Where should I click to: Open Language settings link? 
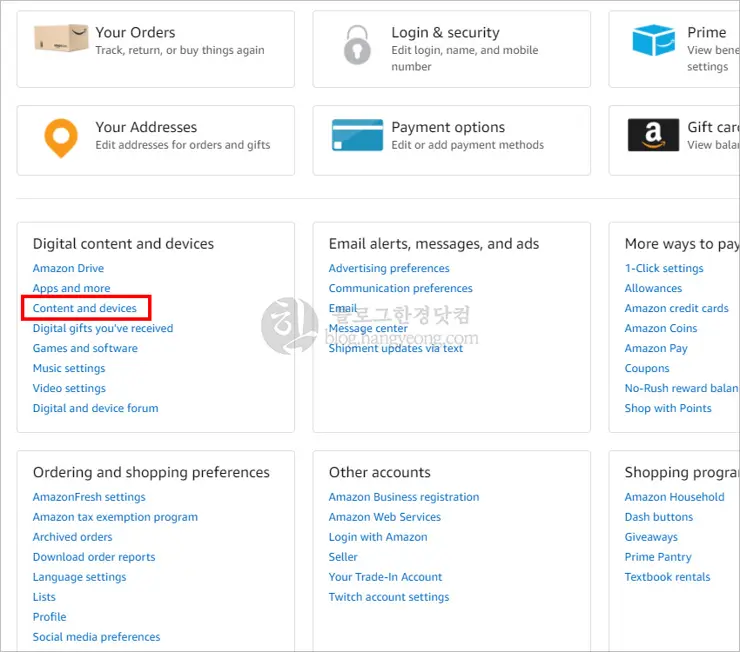pos(79,577)
